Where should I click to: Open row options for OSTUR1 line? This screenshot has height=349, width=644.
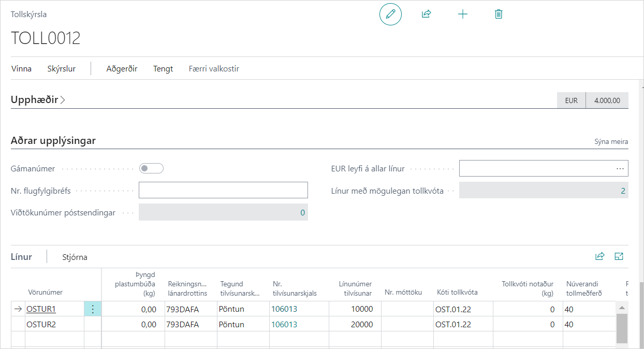pyautogui.click(x=93, y=309)
